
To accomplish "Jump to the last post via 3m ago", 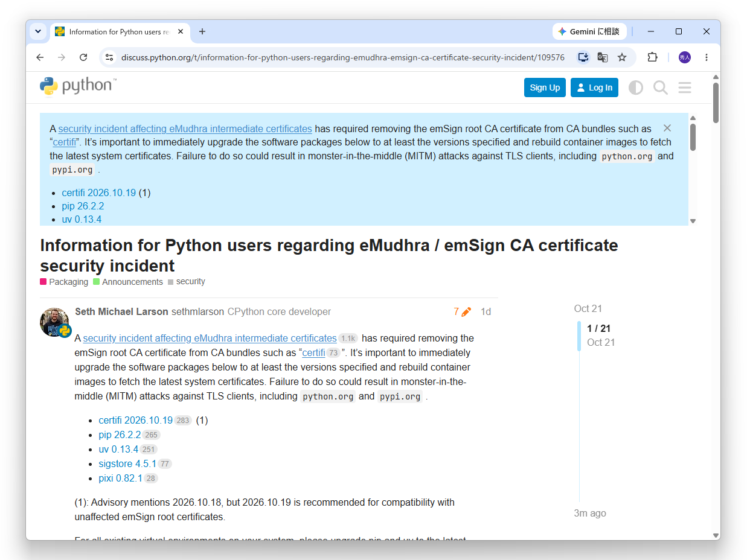I will point(590,513).
